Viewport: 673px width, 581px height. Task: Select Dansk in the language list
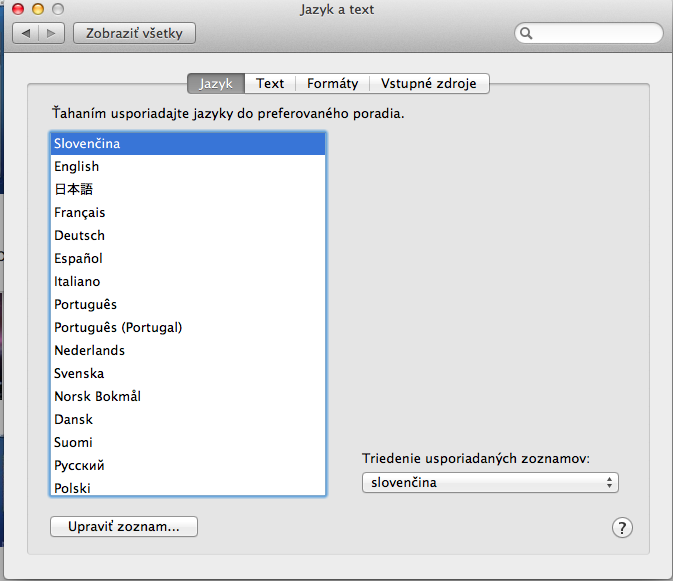(188, 419)
